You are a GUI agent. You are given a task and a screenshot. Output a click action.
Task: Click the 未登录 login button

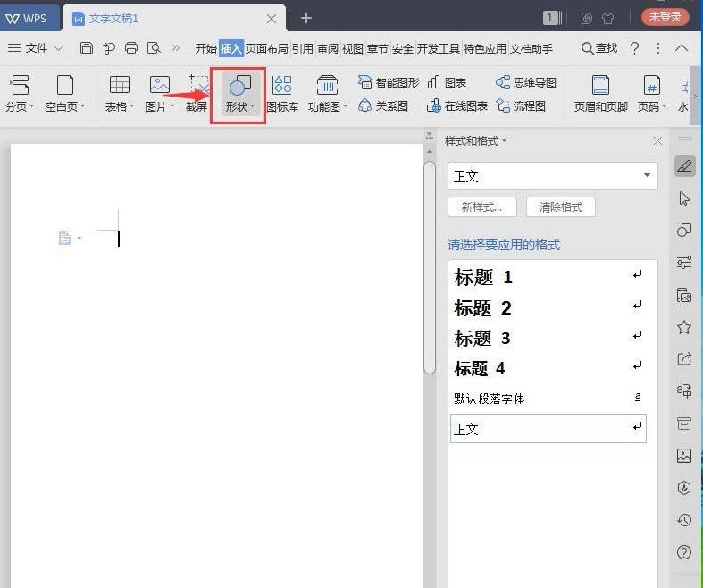pyautogui.click(x=665, y=17)
